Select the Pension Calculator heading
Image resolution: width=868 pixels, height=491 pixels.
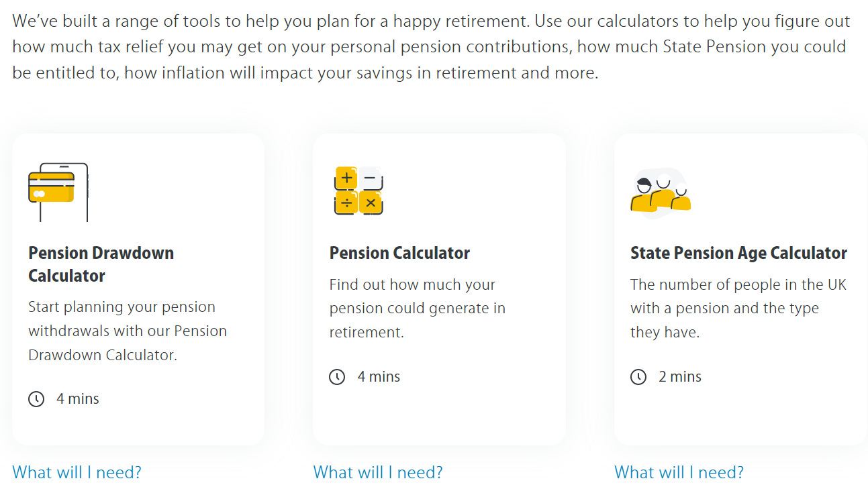pyautogui.click(x=400, y=253)
